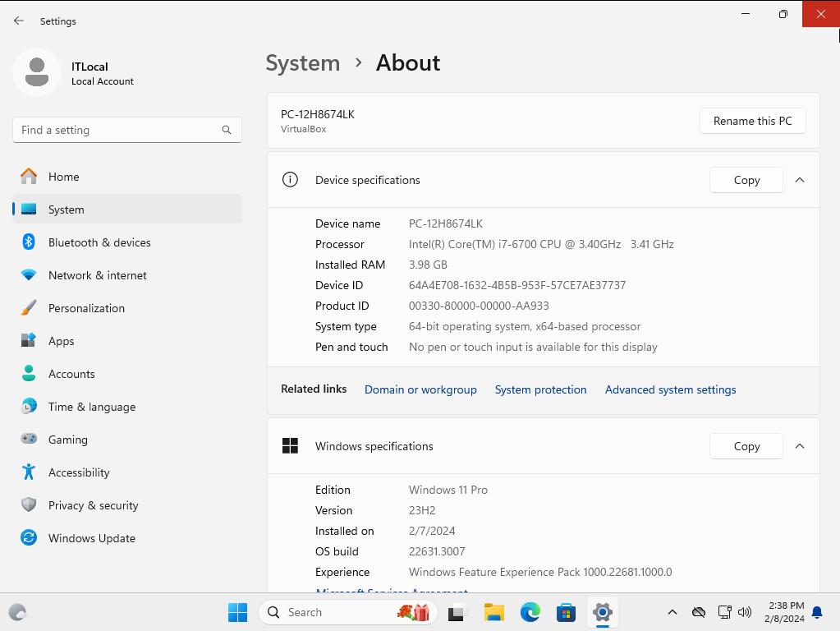Open System protection link
840x631 pixels.
pos(540,389)
